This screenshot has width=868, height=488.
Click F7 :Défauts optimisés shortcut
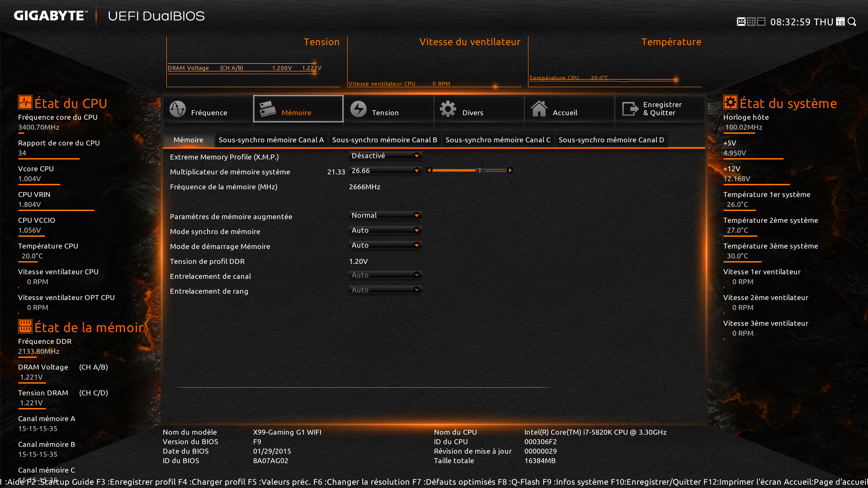pyautogui.click(x=453, y=482)
